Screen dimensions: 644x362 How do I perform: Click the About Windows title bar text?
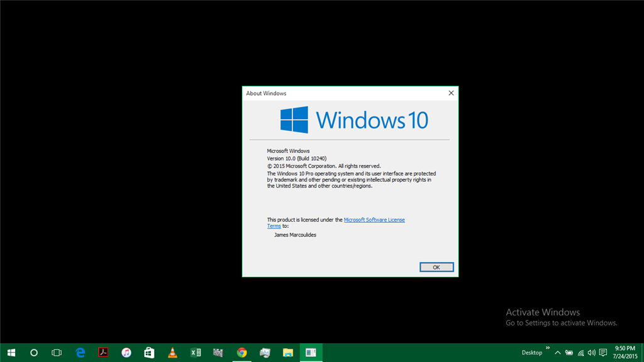point(266,93)
